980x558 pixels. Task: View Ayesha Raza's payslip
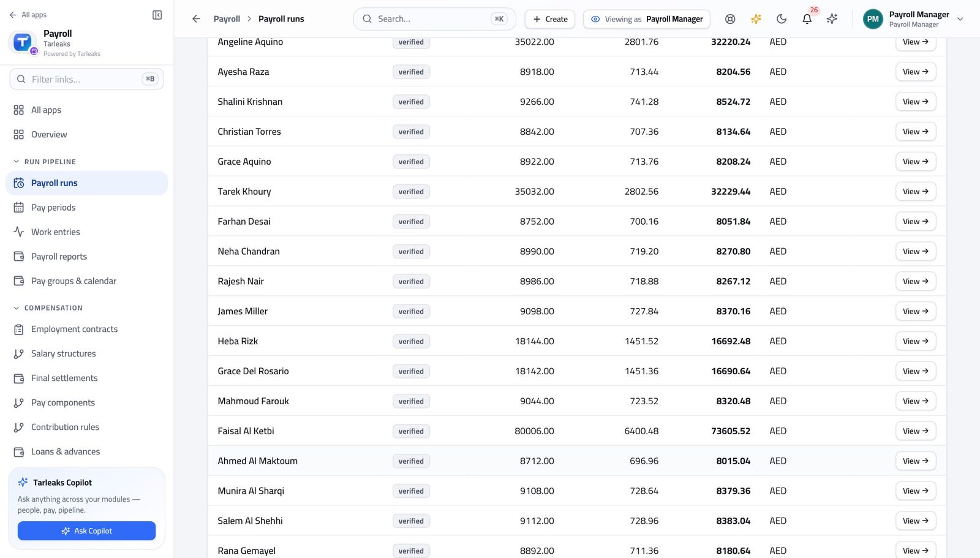click(x=916, y=72)
